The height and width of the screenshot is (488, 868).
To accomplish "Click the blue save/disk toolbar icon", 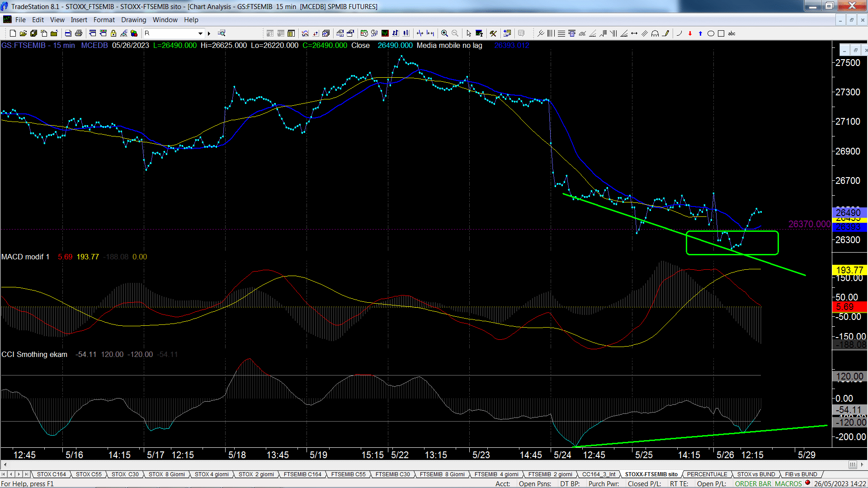I will pos(68,33).
